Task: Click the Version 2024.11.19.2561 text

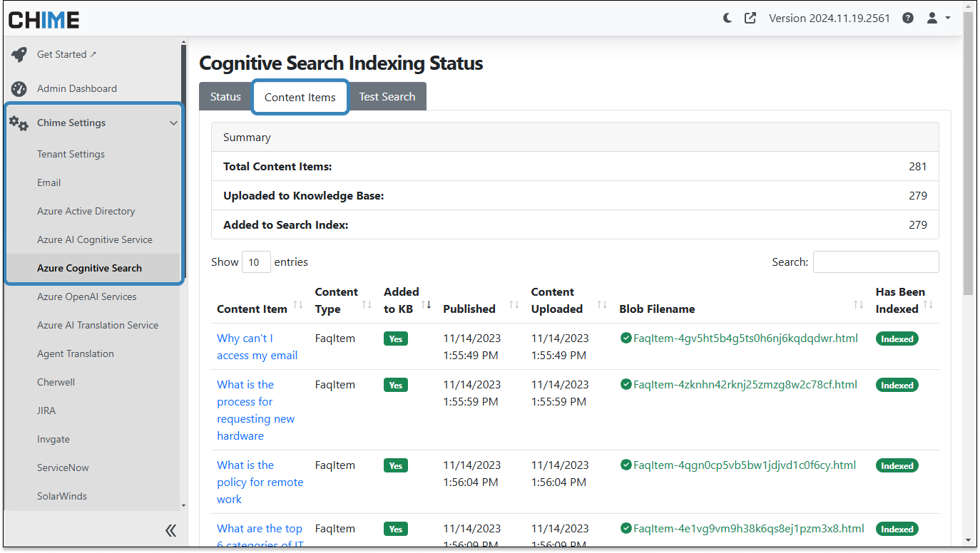Action: click(830, 19)
